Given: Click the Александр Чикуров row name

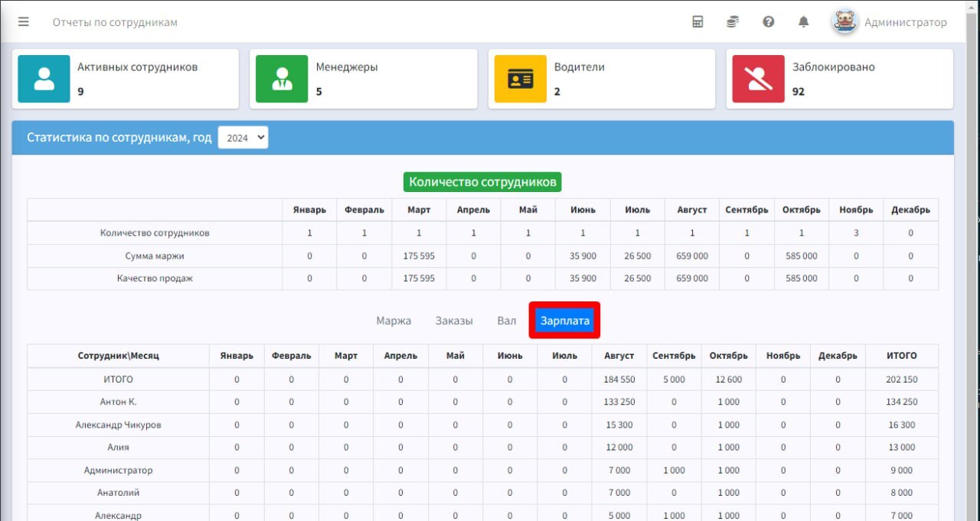Looking at the screenshot, I should point(119,425).
